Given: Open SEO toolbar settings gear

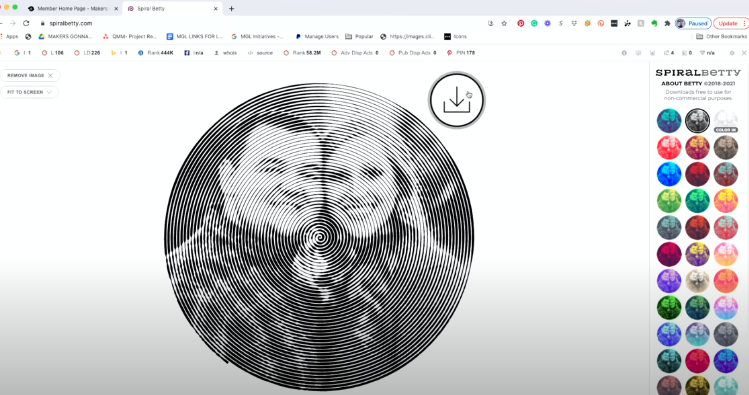Looking at the screenshot, I should pos(732,53).
